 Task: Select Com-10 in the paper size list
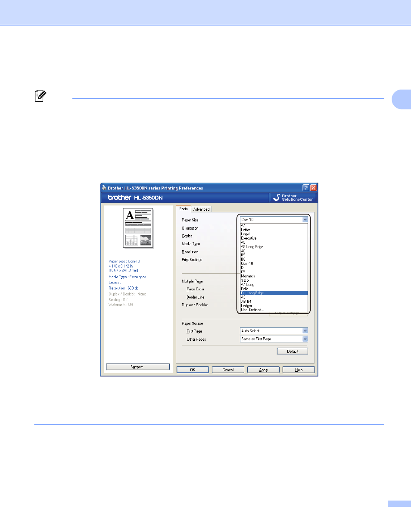pos(274,264)
